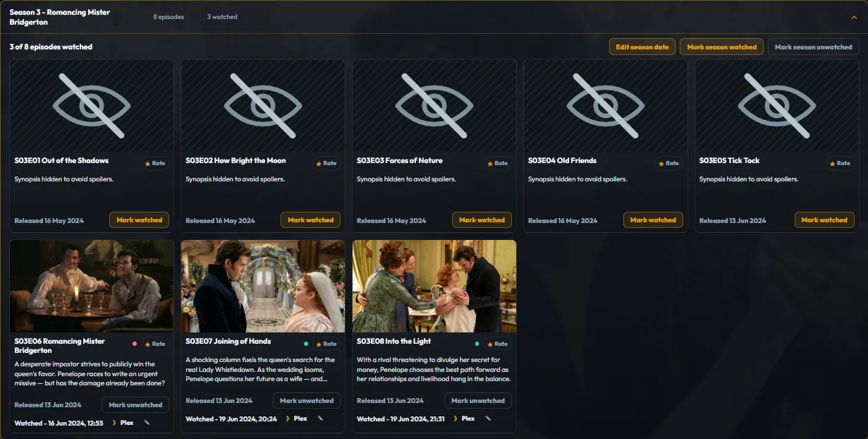Reveal hidden thumbnail of S03E03 episode

click(x=434, y=106)
